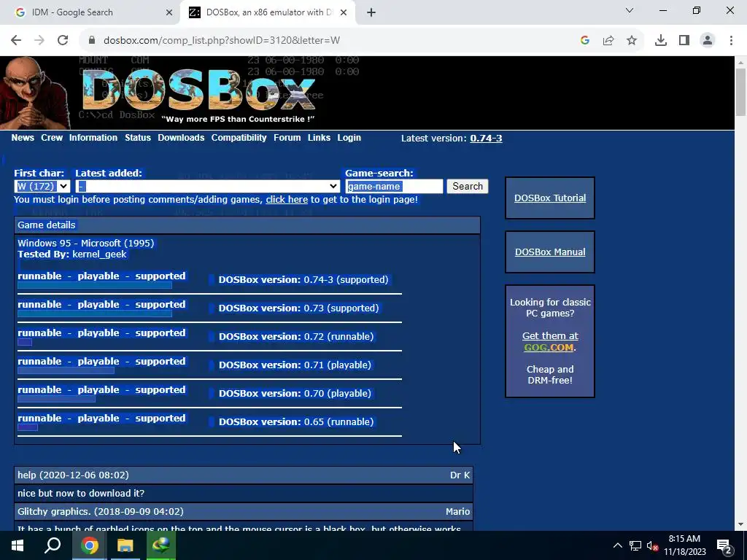Image resolution: width=747 pixels, height=560 pixels.
Task: Open the latest version 0.74-3 link
Action: point(486,138)
